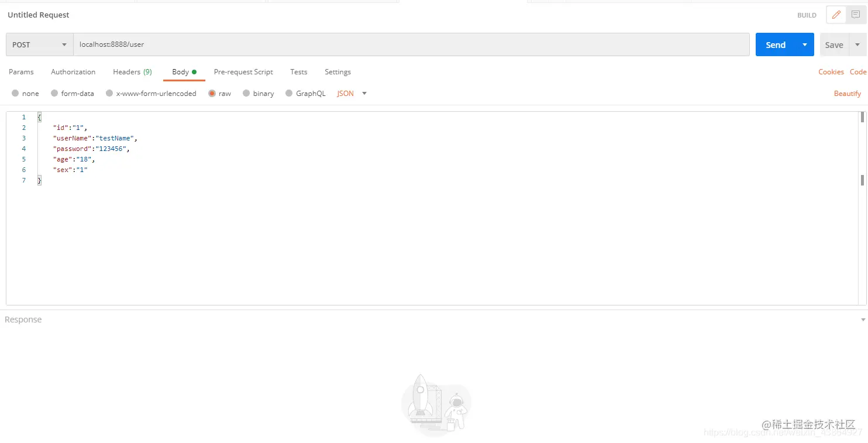868x443 pixels.
Task: Click the "userName":"testName" line in editor
Action: click(95, 138)
